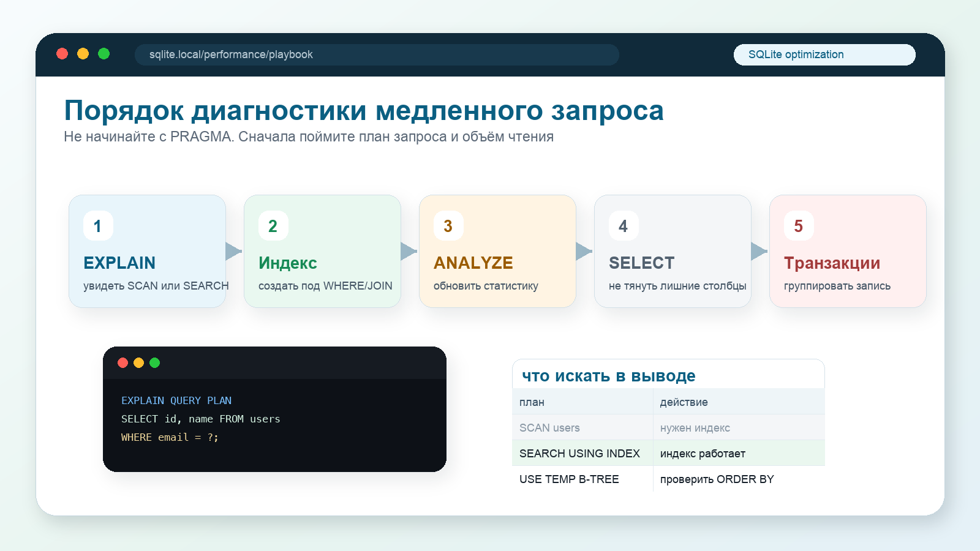The width and height of the screenshot is (980, 551).
Task: Open the EXPLAIN step card title
Action: [x=119, y=263]
